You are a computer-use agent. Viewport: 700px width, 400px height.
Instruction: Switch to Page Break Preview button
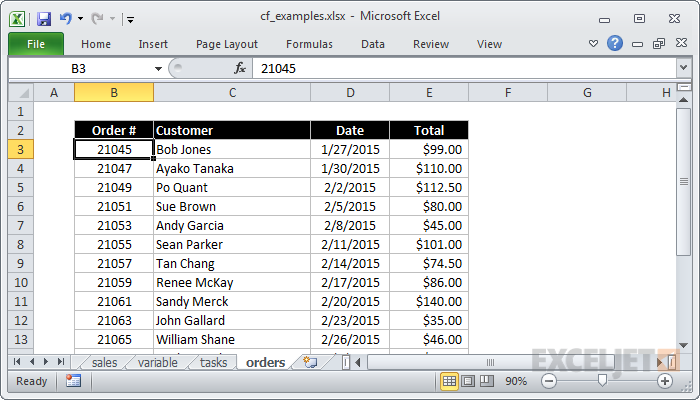487,381
